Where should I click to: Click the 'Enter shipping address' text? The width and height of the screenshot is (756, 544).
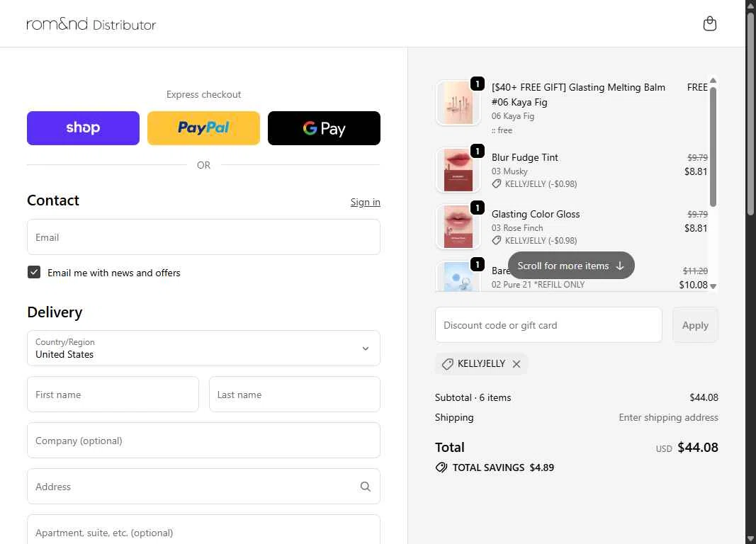[668, 417]
